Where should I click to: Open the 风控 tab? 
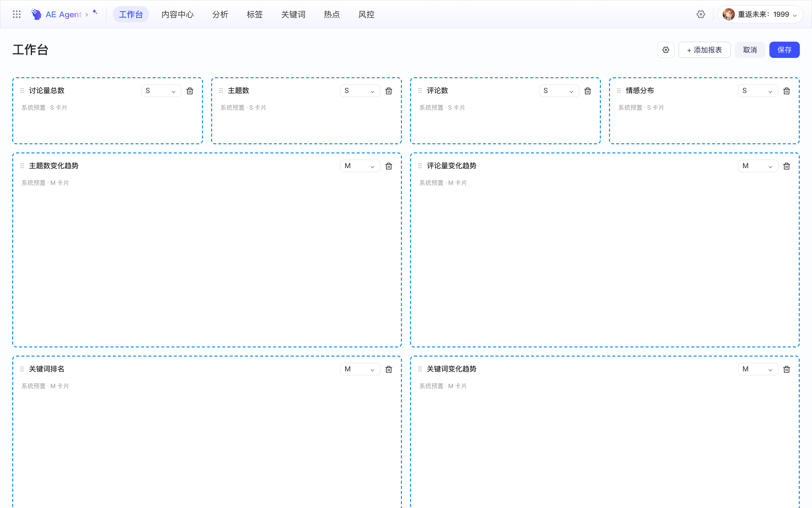point(366,14)
